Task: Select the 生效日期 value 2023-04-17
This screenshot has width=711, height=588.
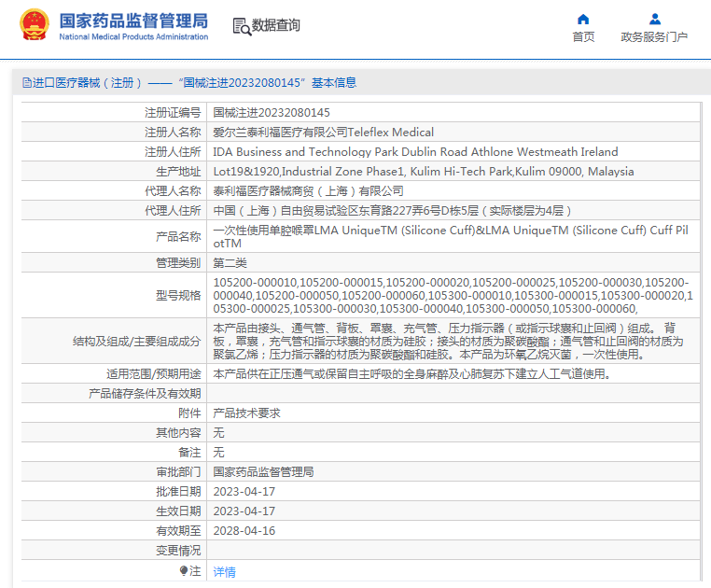Action: pos(244,511)
